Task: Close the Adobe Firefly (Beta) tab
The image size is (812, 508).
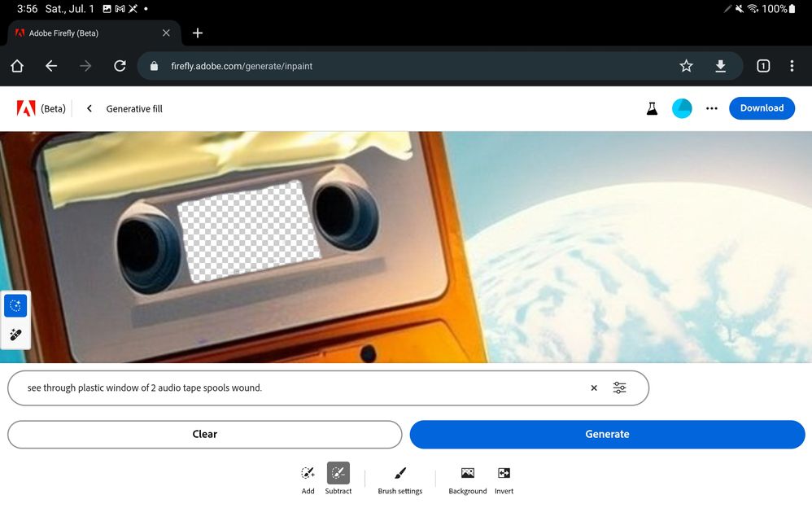Action: [166, 33]
